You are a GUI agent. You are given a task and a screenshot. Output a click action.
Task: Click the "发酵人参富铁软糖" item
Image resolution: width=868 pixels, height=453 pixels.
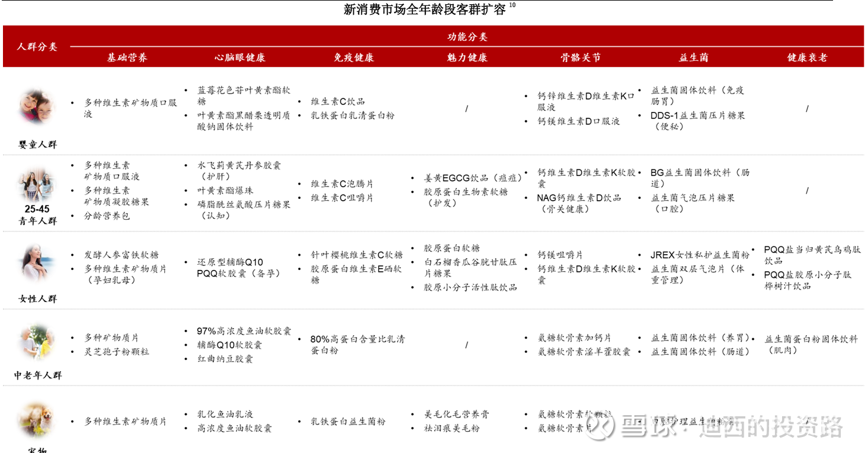pyautogui.click(x=121, y=255)
